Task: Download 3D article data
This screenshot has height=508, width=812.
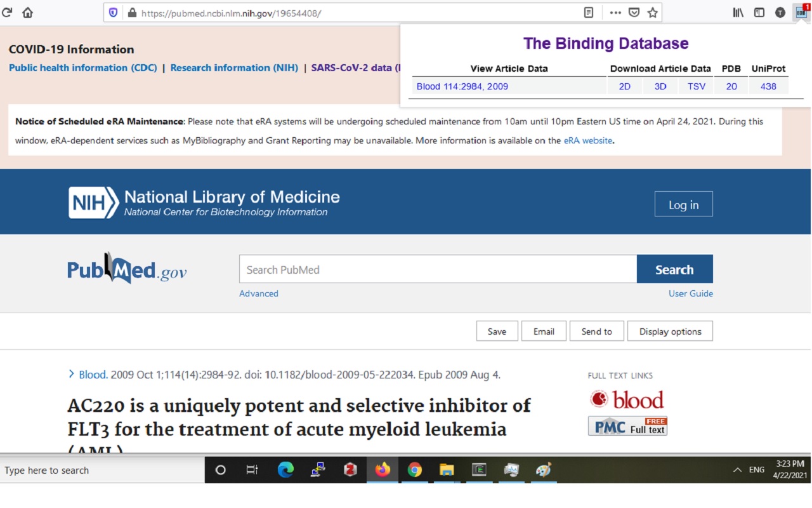Action: pyautogui.click(x=660, y=86)
